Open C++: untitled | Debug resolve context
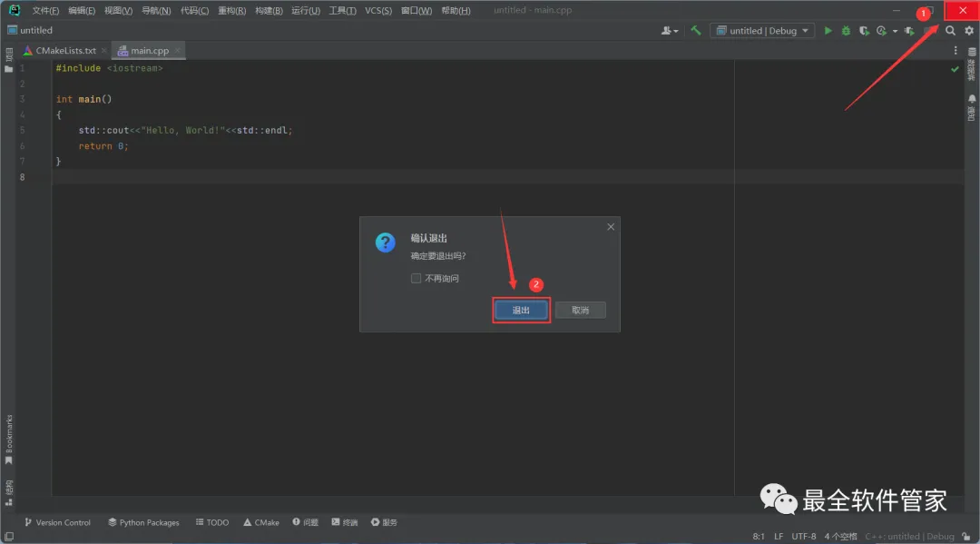Viewport: 980px width, 544px height. pyautogui.click(x=909, y=537)
